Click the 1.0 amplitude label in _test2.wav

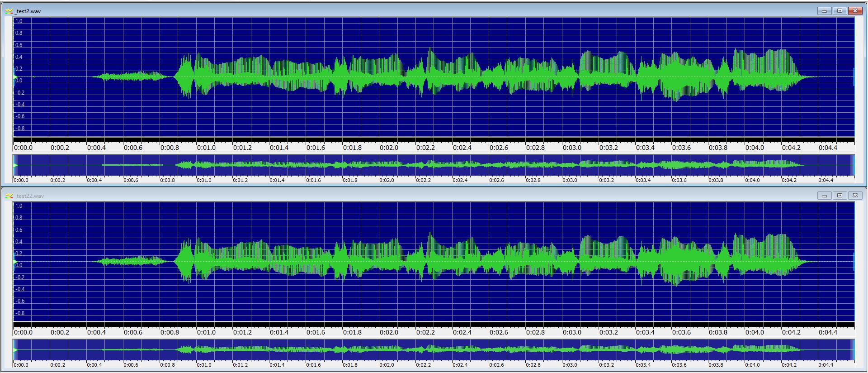19,21
